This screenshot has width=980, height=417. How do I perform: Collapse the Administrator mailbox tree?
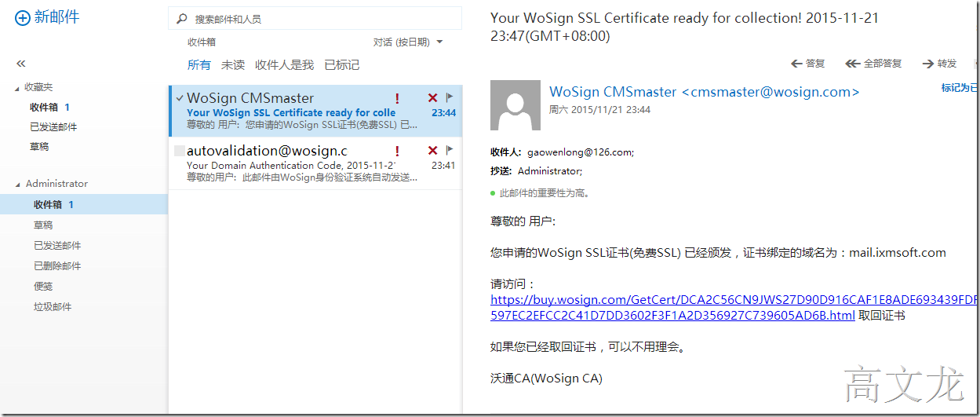click(17, 185)
